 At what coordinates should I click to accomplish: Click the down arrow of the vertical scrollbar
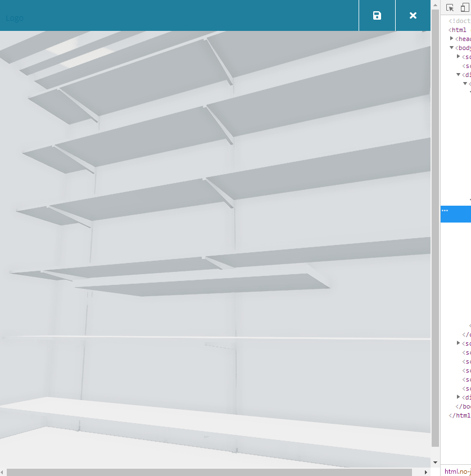pyautogui.click(x=436, y=462)
